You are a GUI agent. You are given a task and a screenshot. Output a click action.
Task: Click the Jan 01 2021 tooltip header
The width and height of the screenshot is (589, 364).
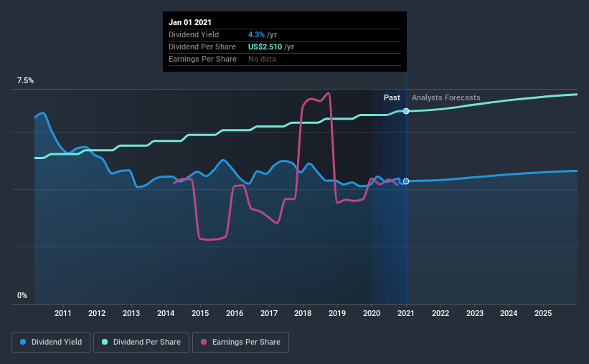[x=190, y=22]
